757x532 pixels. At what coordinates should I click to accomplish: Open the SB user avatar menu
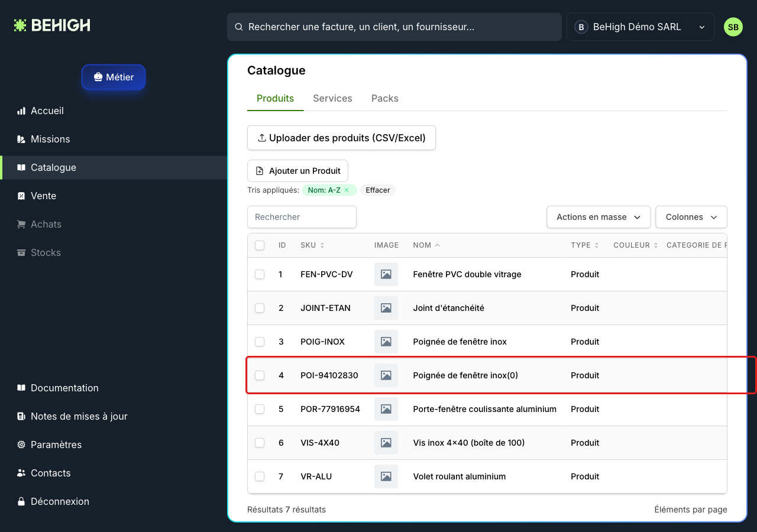coord(733,27)
